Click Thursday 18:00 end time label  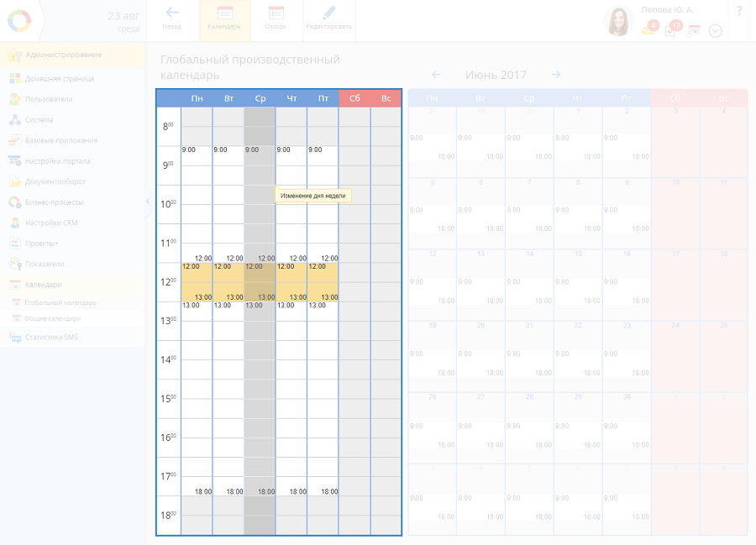(298, 491)
